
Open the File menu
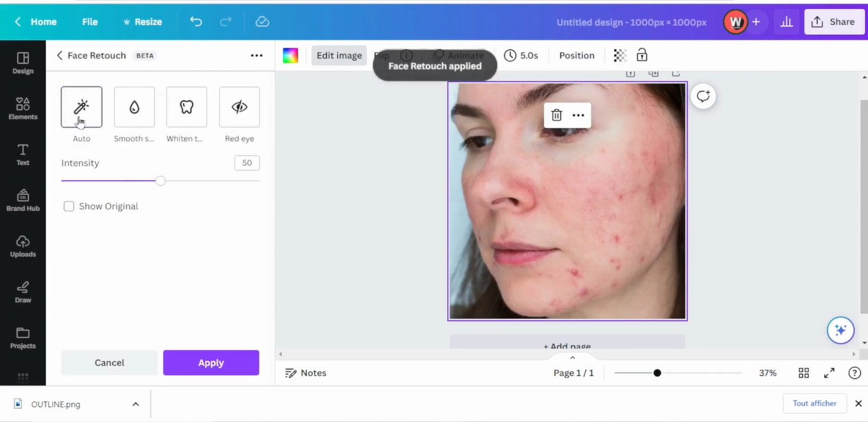[90, 21]
